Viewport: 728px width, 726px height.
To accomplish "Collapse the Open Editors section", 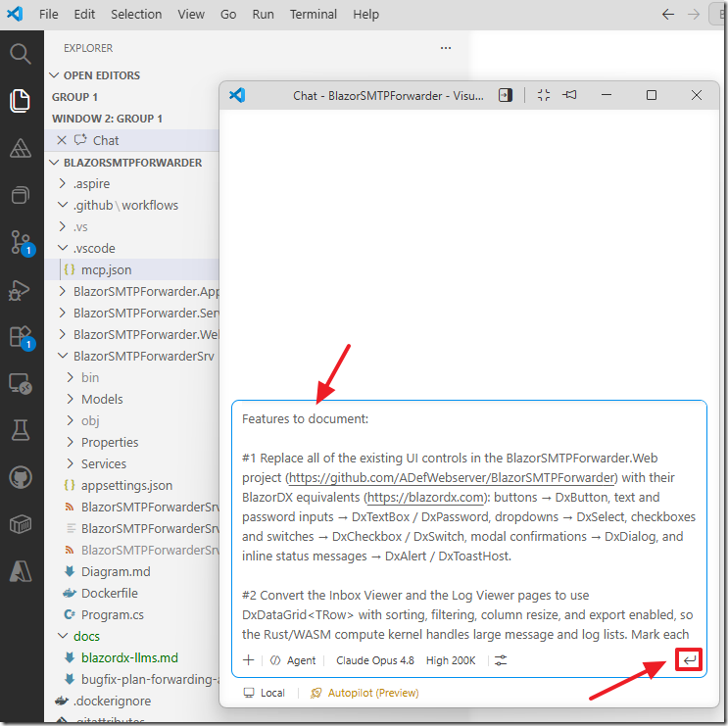I will (54, 75).
